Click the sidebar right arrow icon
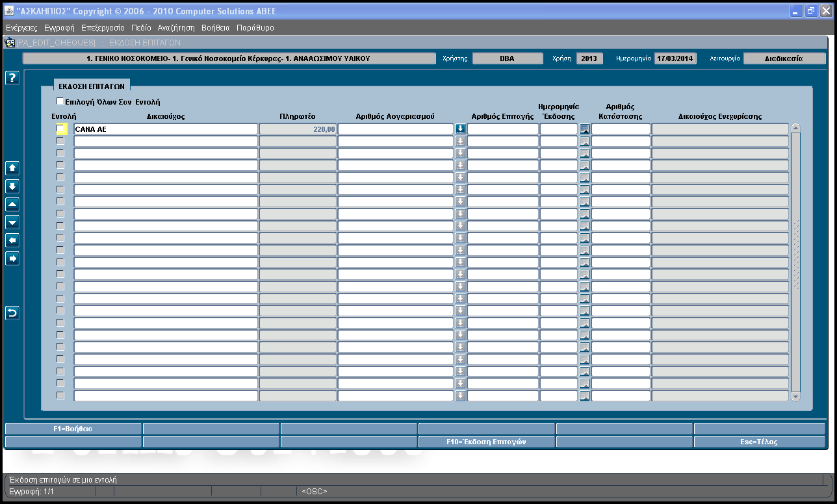Screen dimensions: 837x504 pyautogui.click(x=12, y=258)
